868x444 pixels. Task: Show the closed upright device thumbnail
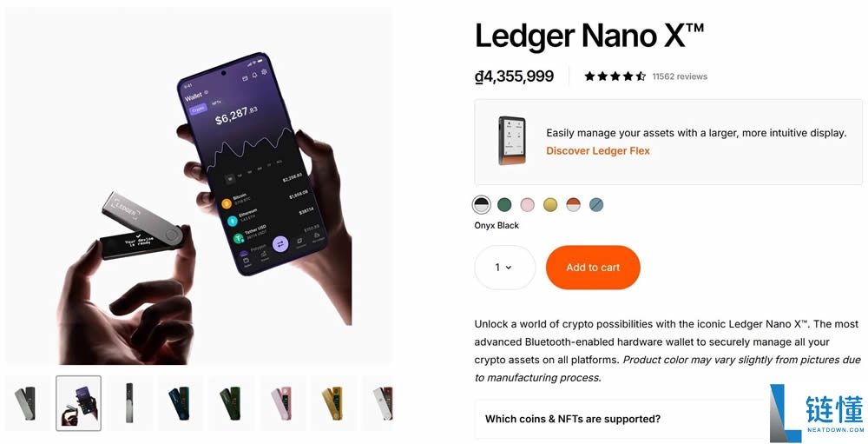(129, 403)
